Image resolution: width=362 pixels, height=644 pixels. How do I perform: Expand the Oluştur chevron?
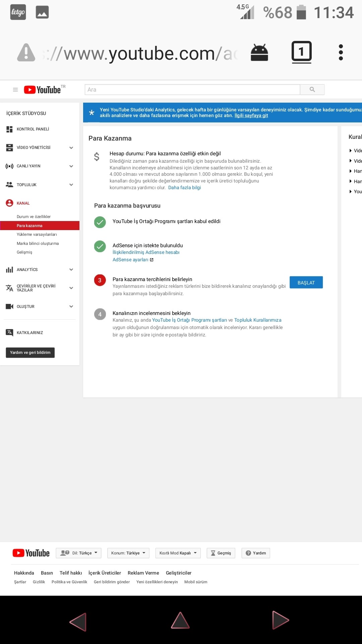tap(71, 306)
